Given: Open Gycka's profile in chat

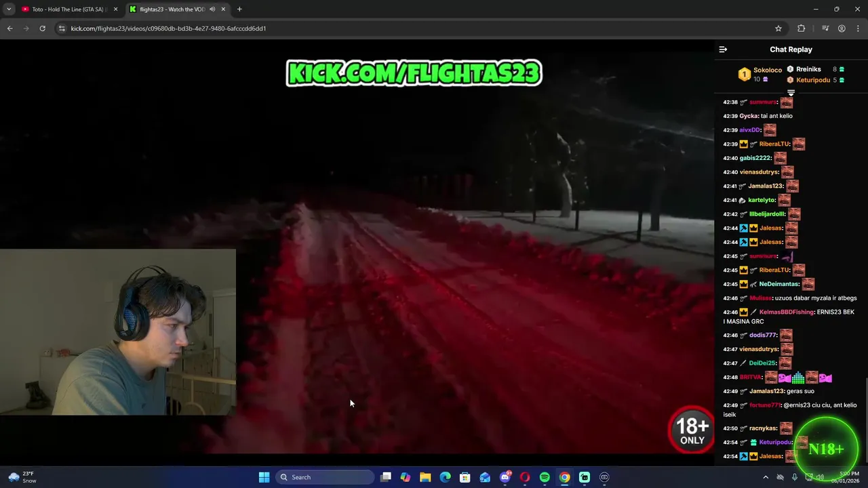Looking at the screenshot, I should [x=749, y=116].
